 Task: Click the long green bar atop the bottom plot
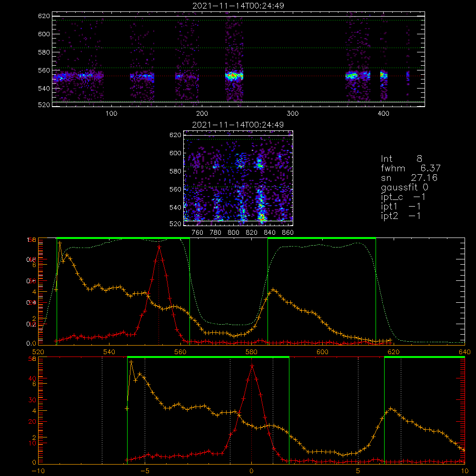pyautogui.click(x=208, y=357)
